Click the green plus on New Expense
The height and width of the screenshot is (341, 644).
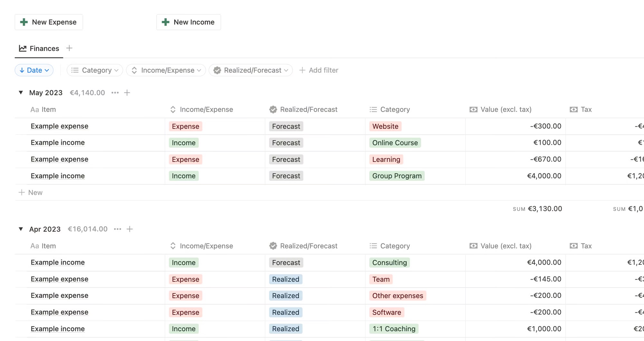click(x=24, y=22)
